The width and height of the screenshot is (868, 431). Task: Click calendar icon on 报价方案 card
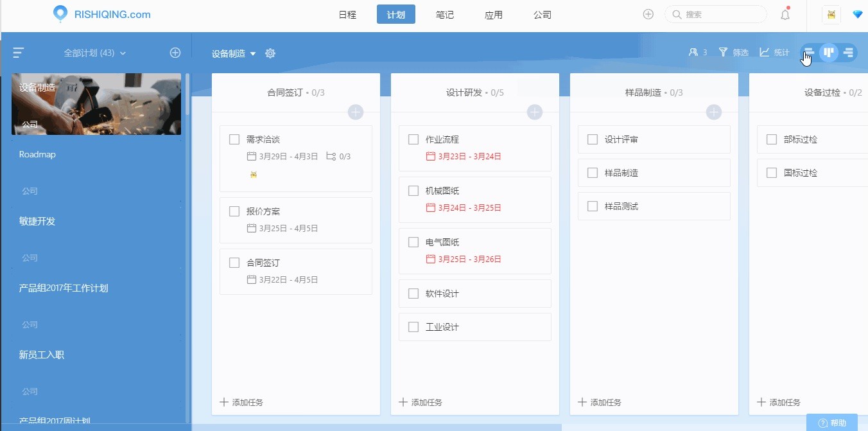coord(252,228)
